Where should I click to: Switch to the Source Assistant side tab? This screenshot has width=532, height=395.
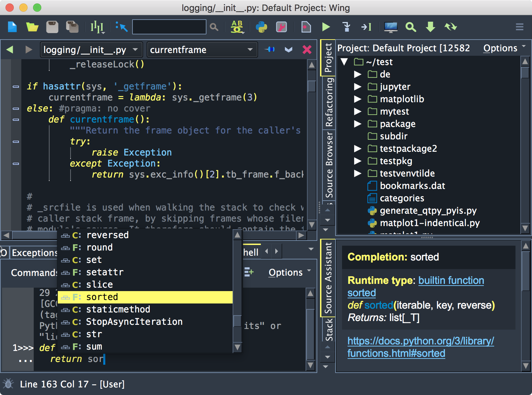click(328, 278)
